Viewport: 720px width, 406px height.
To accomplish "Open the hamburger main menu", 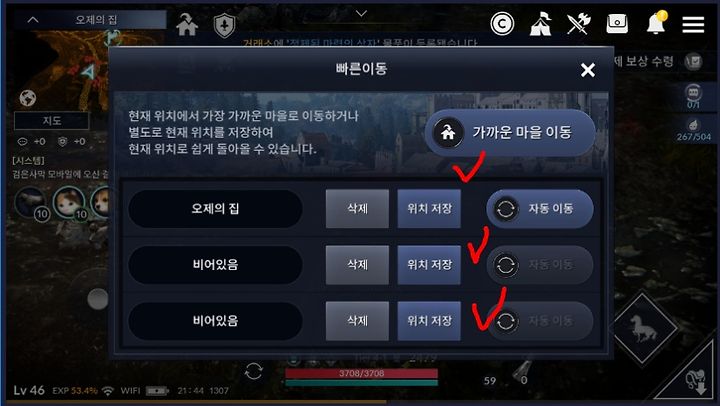I will [693, 24].
